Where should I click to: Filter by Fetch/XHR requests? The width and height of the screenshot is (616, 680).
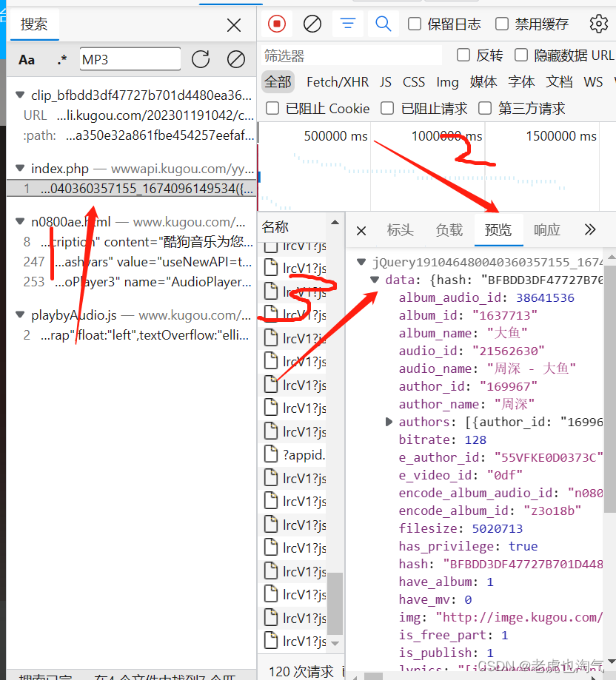click(338, 82)
